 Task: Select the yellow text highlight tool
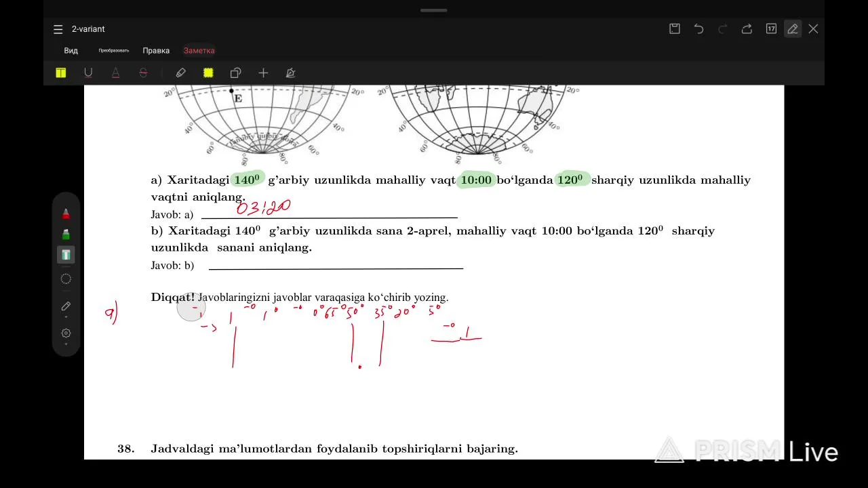pos(61,73)
